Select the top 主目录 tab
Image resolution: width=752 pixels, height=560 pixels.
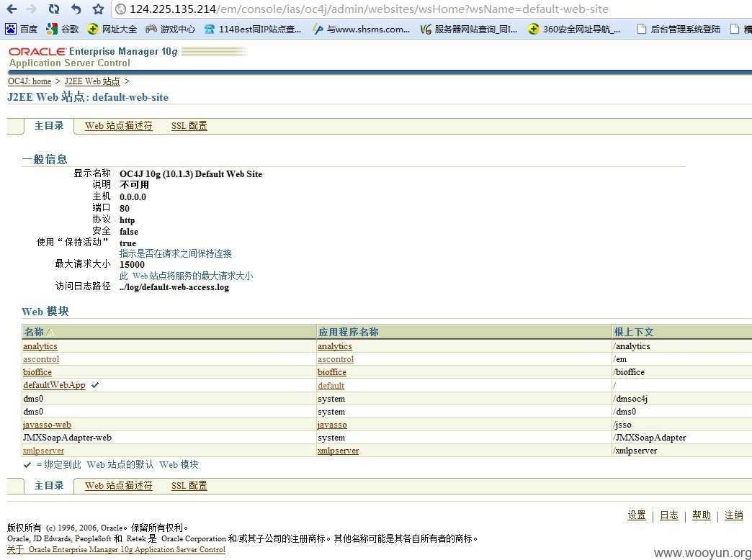49,126
